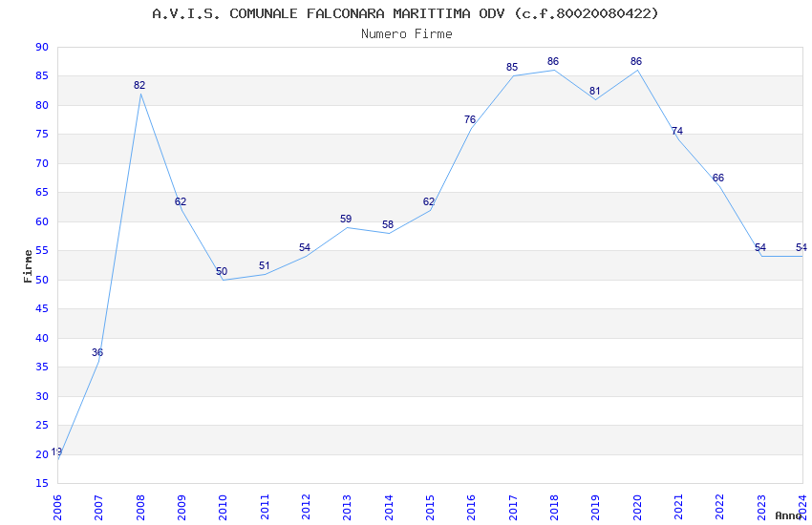Click the 2018 x-axis year label
Viewport: 812px width, 525px height.
pyautogui.click(x=555, y=507)
